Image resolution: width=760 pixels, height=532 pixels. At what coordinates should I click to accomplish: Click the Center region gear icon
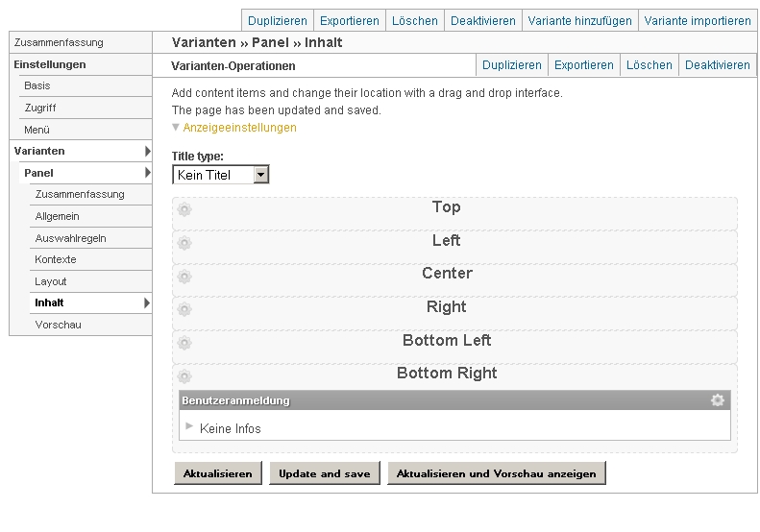[184, 277]
